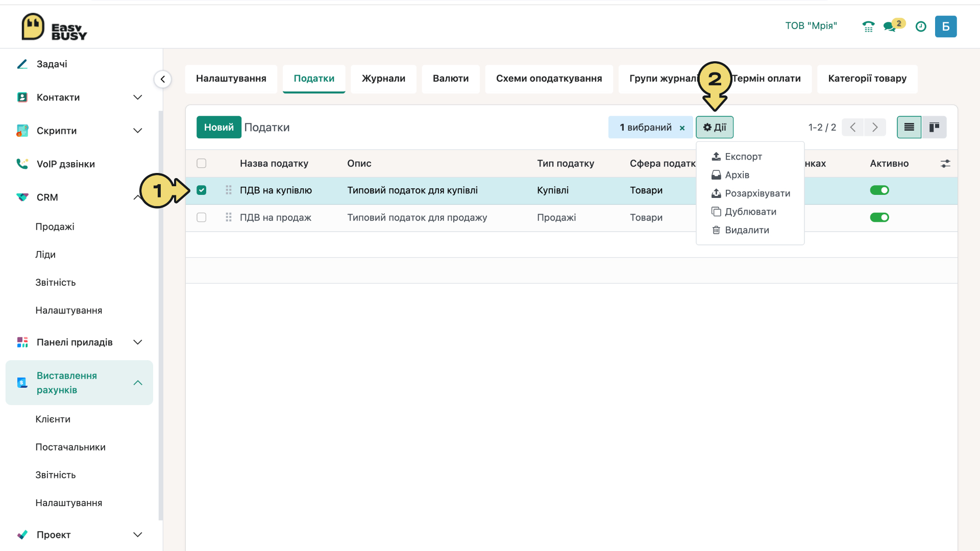Screen dimensions: 980x551
Task: Click the Проект checkmark icon
Action: point(22,535)
